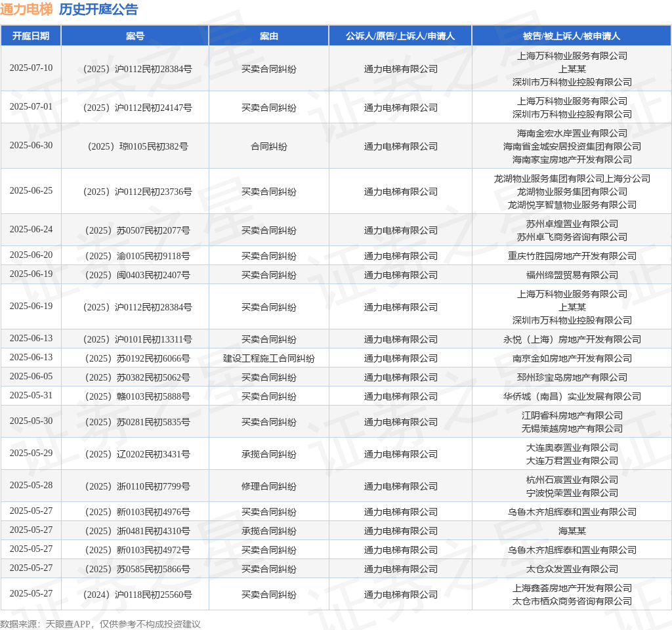Click 上海鑫荟房地产开发有限公司
This screenshot has height=630, width=672.
pos(572,588)
